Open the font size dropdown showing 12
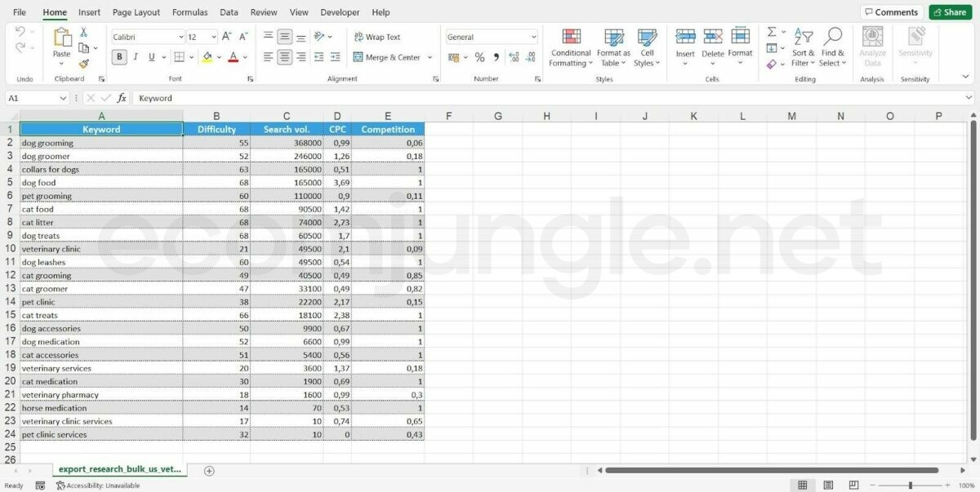 214,37
